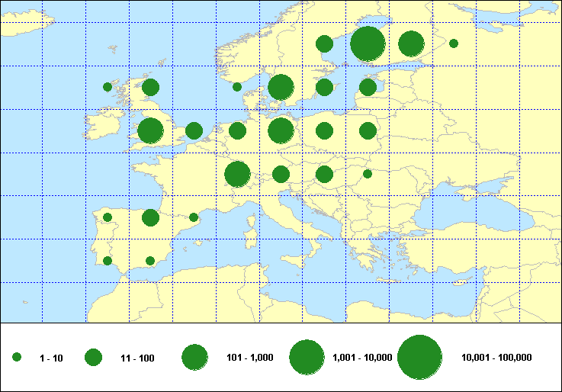Image resolution: width=562 pixels, height=392 pixels.
Task: Click the large circle over Denmark
Action: (x=281, y=87)
